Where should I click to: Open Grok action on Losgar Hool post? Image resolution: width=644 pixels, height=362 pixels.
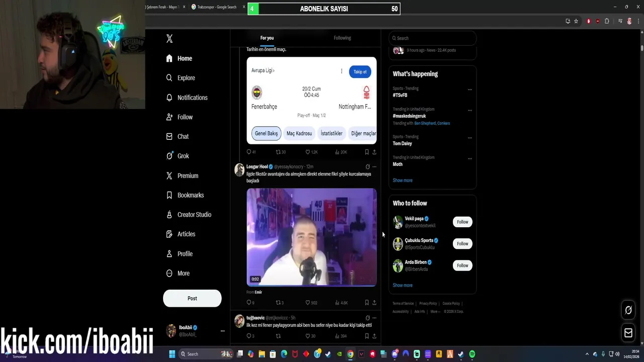tap(367, 167)
